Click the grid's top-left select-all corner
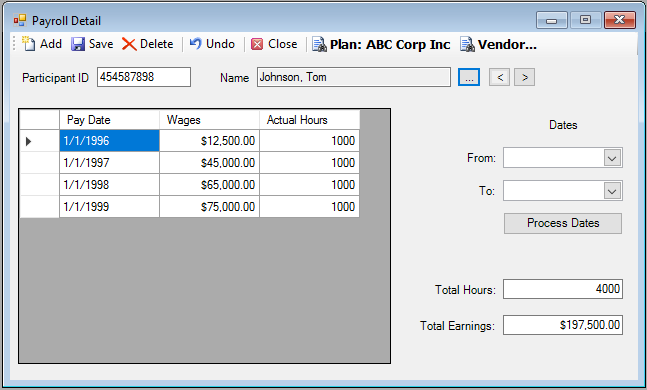The height and width of the screenshot is (390, 647). click(40, 120)
